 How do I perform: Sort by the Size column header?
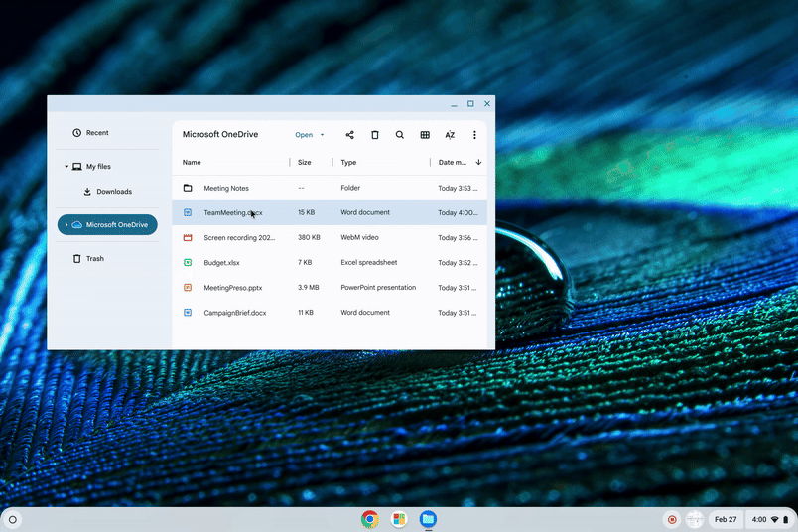tap(305, 163)
